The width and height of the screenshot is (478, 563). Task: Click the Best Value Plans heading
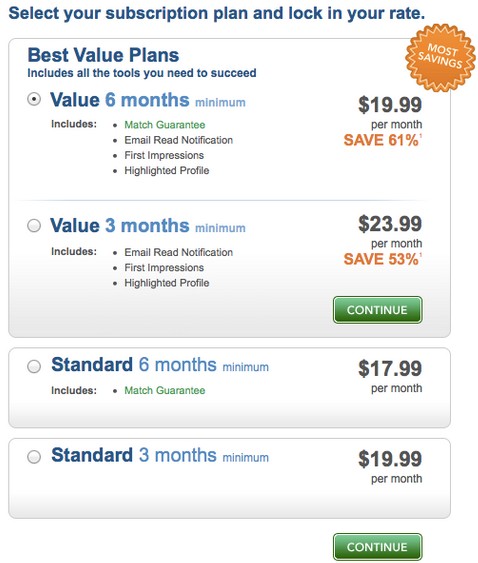click(x=103, y=55)
